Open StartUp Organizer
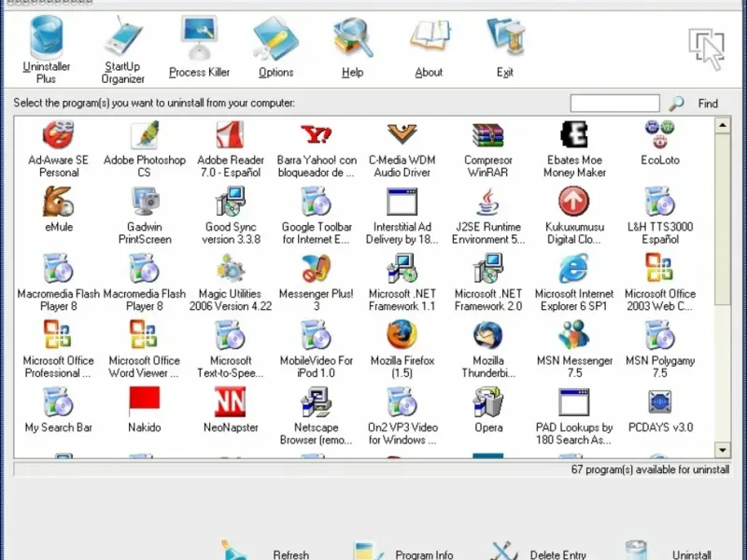The width and height of the screenshot is (747, 560). (x=123, y=49)
